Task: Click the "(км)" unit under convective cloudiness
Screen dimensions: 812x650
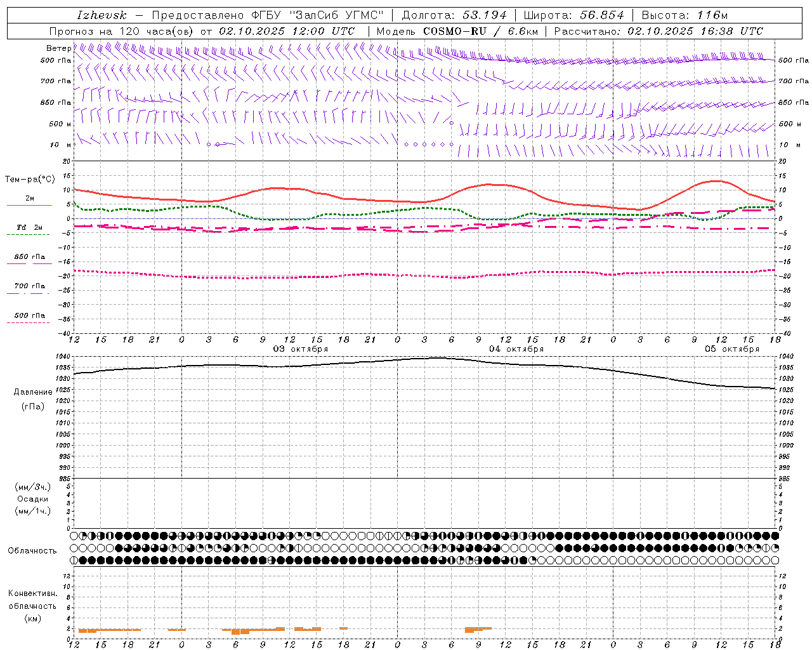Action: [33, 618]
